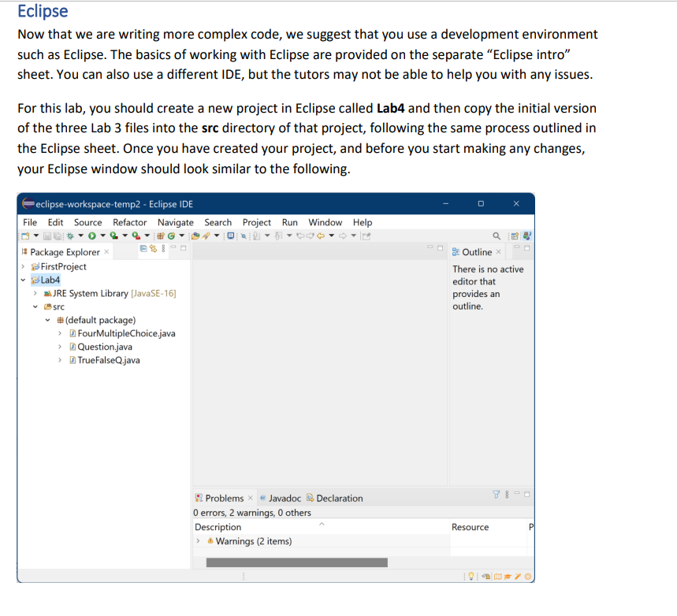677x616 pixels.
Task: Click the magnifier Quick Access icon
Action: coord(497,236)
